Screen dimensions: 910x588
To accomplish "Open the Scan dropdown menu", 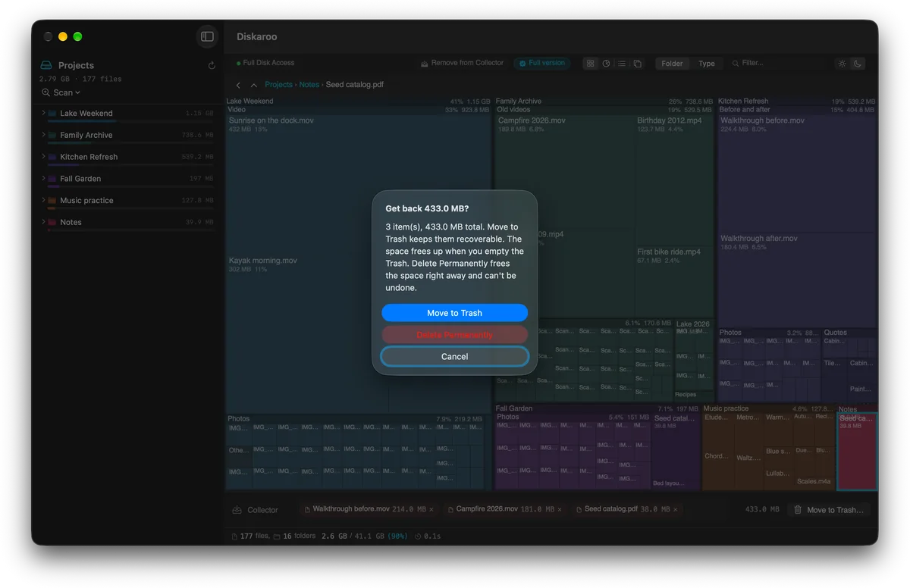I will click(x=61, y=92).
